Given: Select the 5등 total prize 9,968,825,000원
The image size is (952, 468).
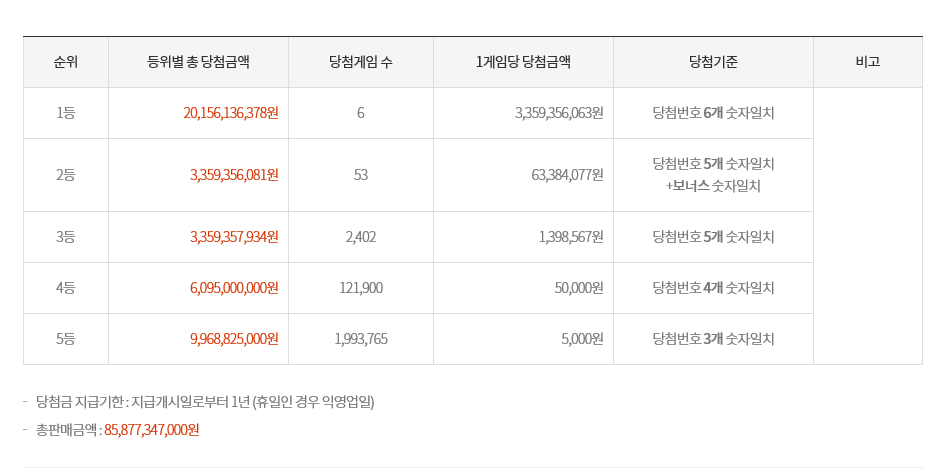Looking at the screenshot, I should tap(234, 339).
